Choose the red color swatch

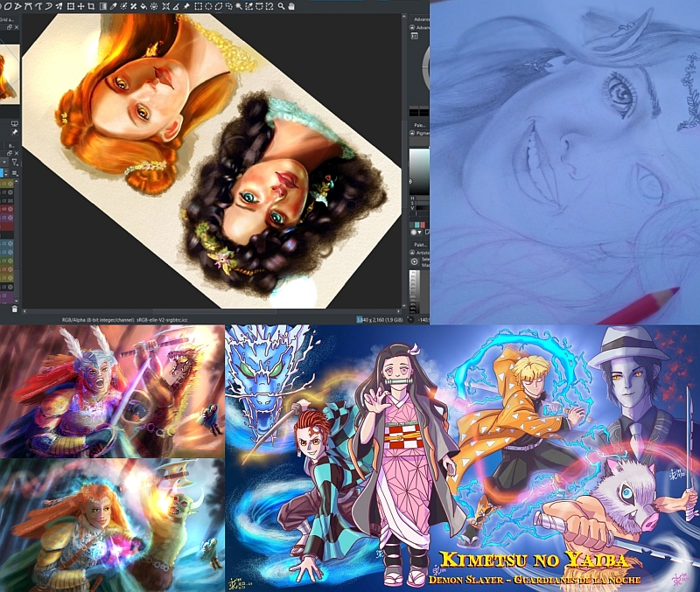click(423, 225)
